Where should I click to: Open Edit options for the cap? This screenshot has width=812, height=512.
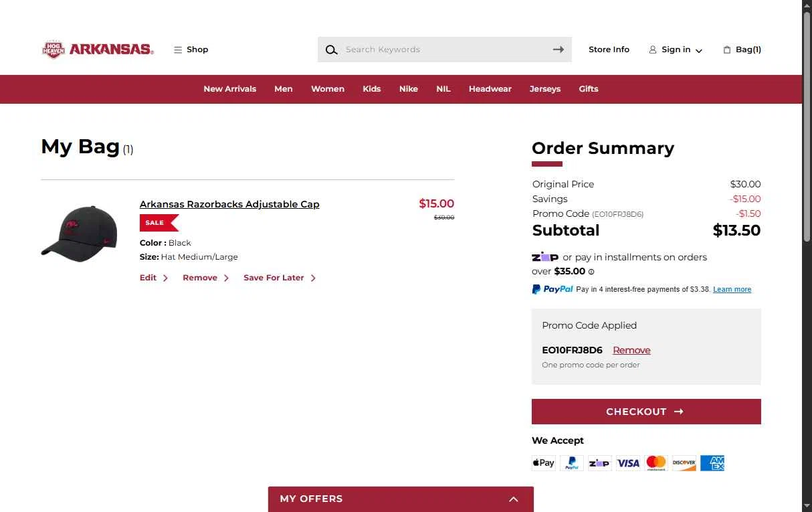154,278
